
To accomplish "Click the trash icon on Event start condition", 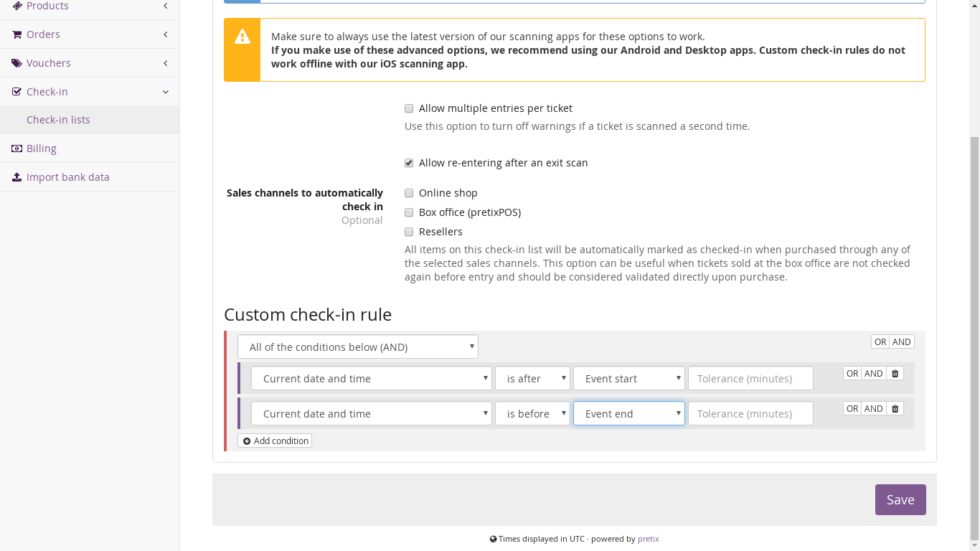I will 895,373.
